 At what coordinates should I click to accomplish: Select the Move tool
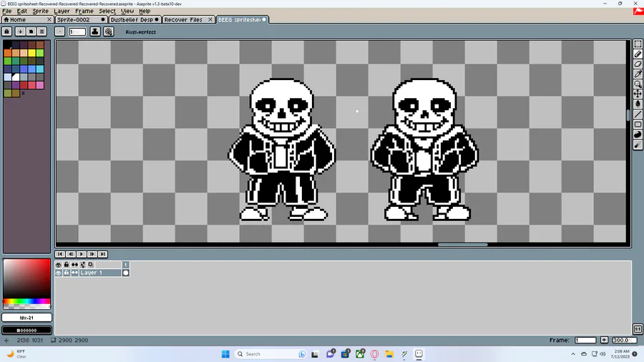(x=638, y=94)
